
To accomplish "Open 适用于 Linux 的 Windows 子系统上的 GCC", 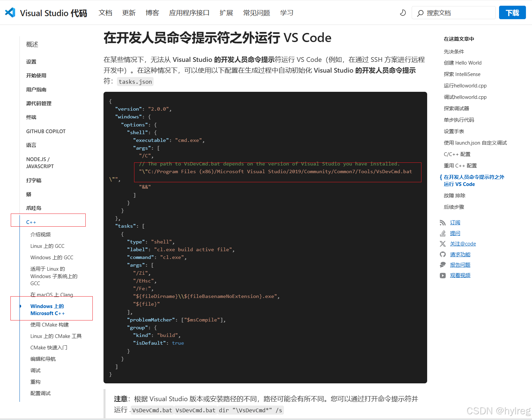I will click(x=54, y=276).
